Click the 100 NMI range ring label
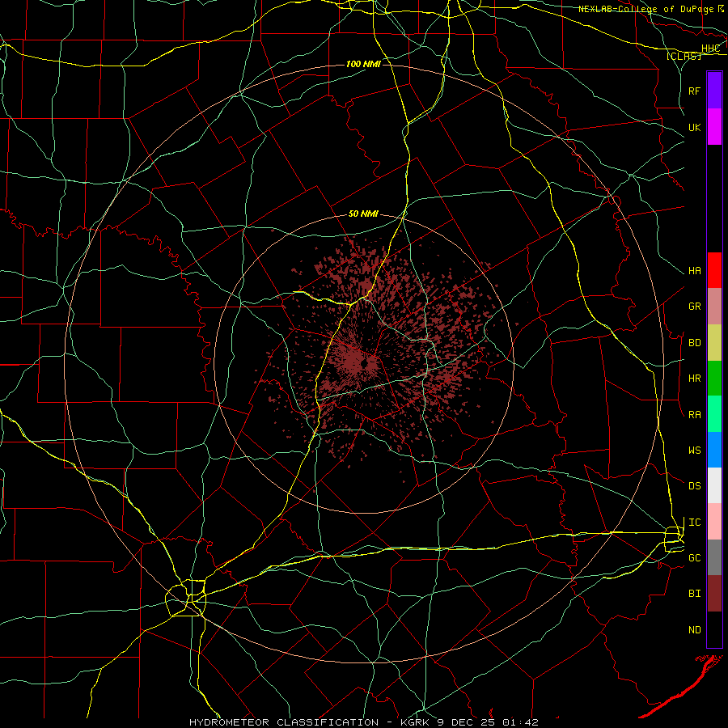Viewport: 728px width, 728px height. tap(363, 64)
